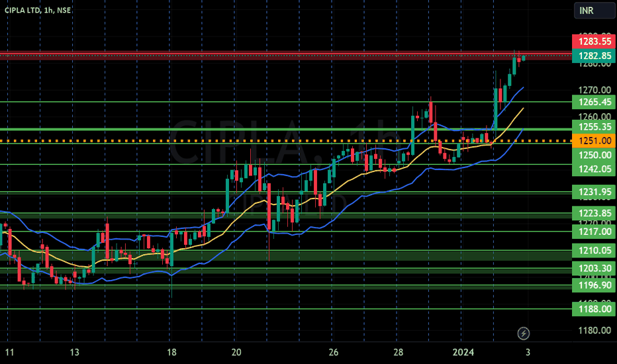This screenshot has width=617, height=364.
Task: Click the 1210.05 price level label
Action: pos(594,250)
